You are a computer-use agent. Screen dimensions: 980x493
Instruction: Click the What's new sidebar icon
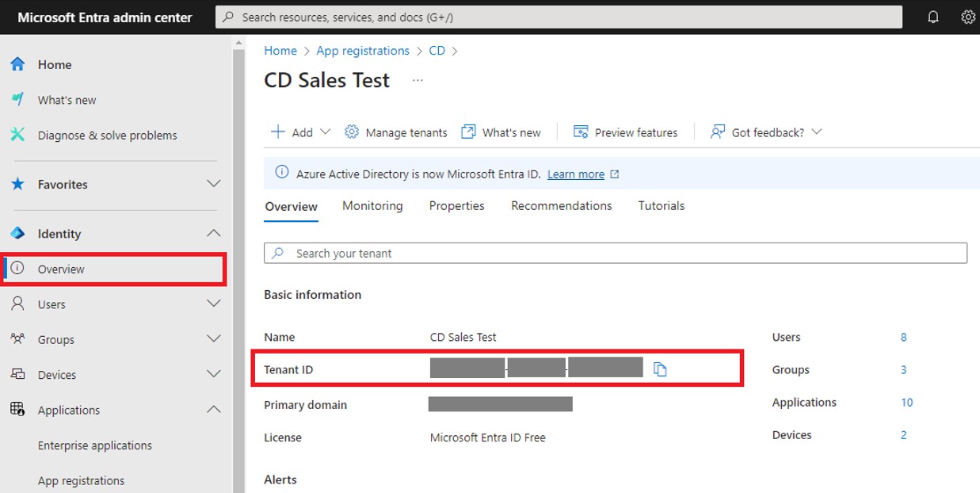click(x=17, y=100)
